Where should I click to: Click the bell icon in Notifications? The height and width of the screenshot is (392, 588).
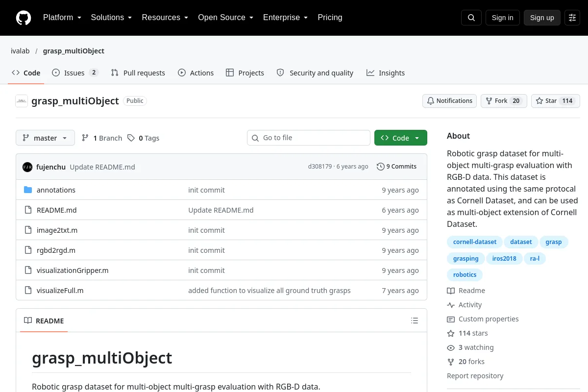[431, 101]
